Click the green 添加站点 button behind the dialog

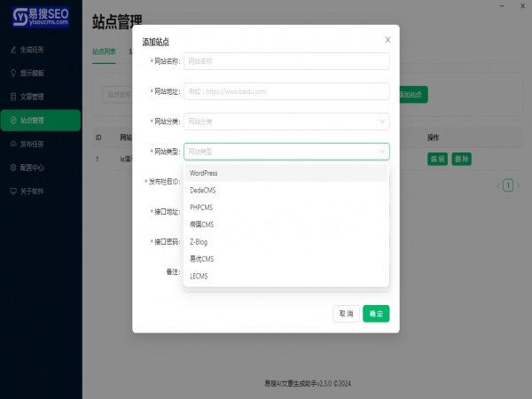click(x=413, y=94)
